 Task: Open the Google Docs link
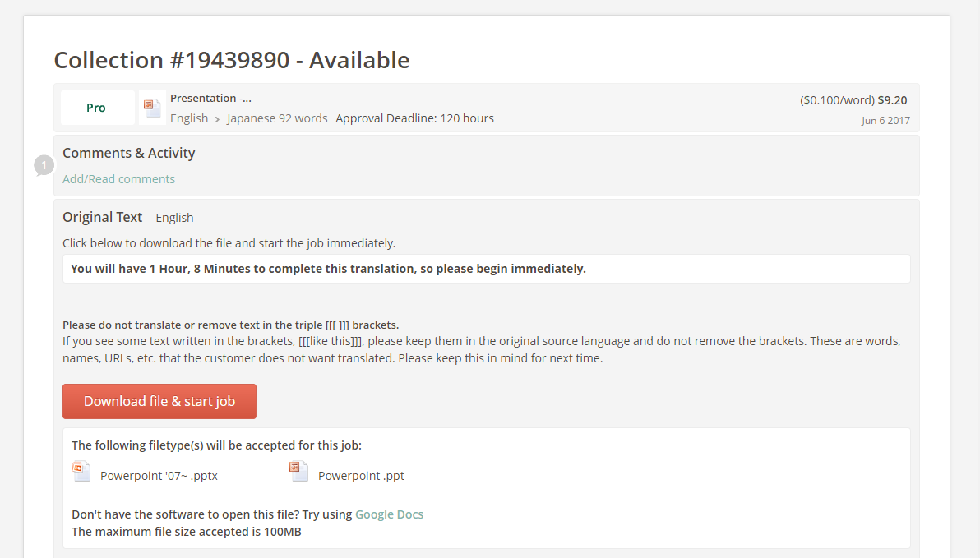pos(389,514)
